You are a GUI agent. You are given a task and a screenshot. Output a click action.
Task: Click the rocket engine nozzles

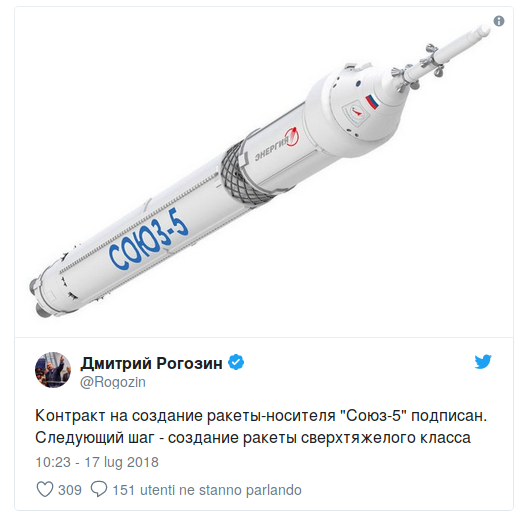pos(40,296)
